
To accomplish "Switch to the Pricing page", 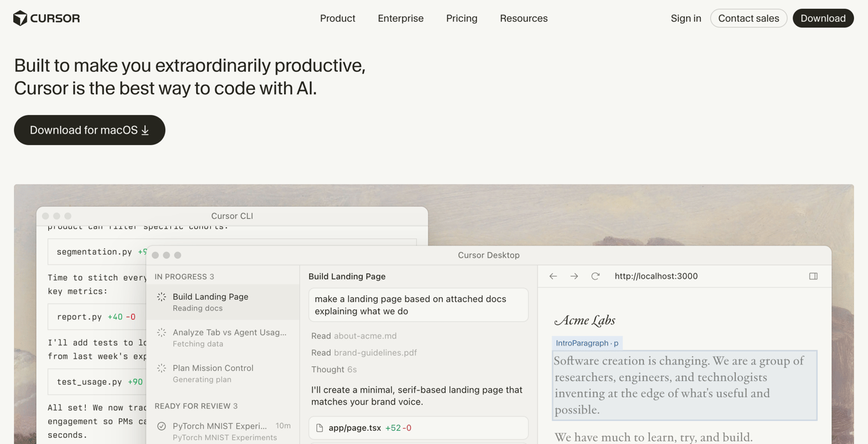I will tap(461, 18).
